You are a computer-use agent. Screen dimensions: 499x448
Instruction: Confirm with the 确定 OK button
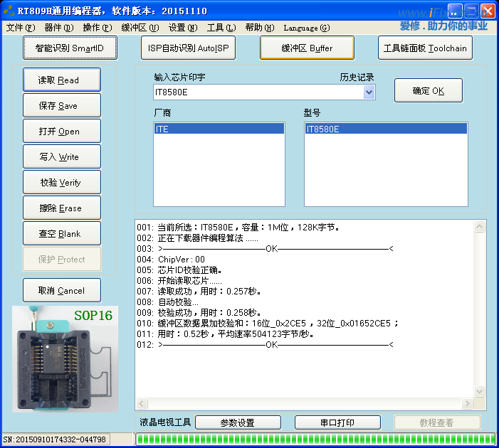pyautogui.click(x=429, y=91)
